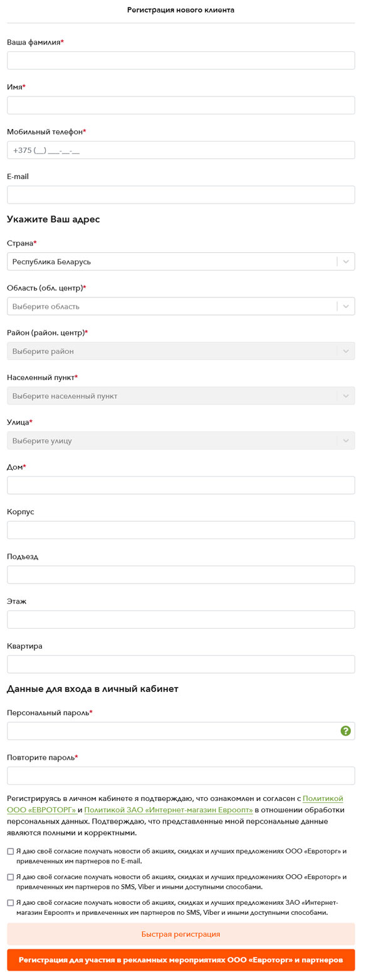
Task: Check Евроторг SMS, Viber news consent box
Action: click(x=10, y=877)
